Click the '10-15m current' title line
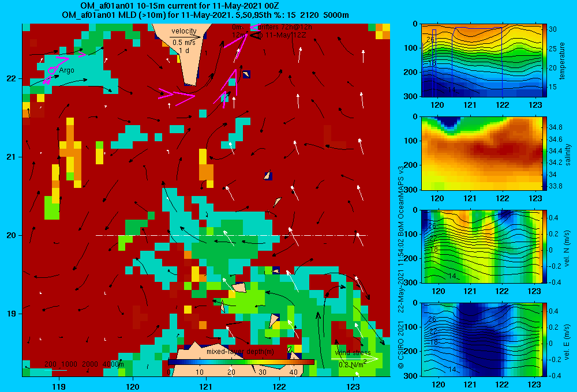The height and width of the screenshot is (392, 577). click(x=179, y=6)
